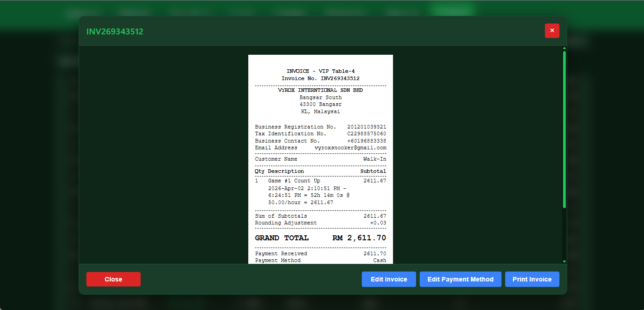Screen dimensions: 644x310
Task: Click the Qty Description column header
Action: (x=279, y=171)
